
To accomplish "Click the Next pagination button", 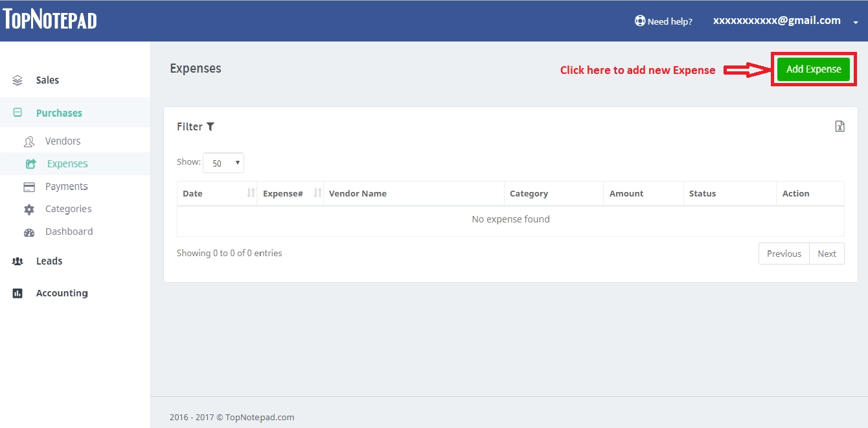I will [x=827, y=253].
